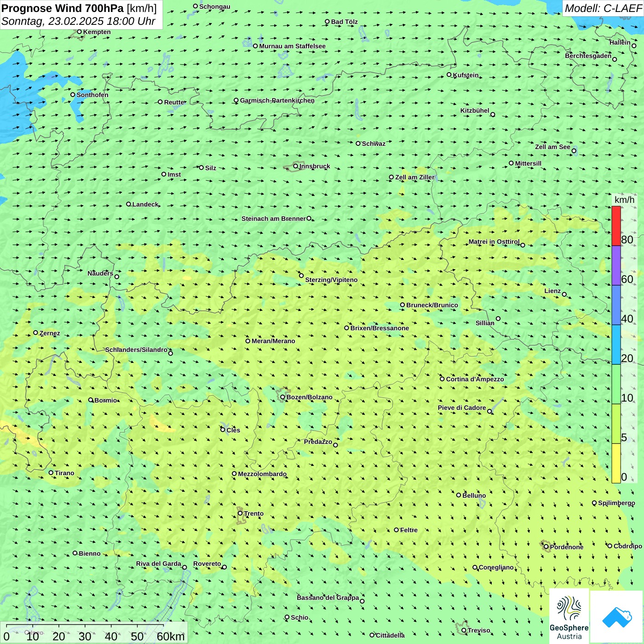Click the Meran/Merano label
The image size is (644, 644).
273,341
